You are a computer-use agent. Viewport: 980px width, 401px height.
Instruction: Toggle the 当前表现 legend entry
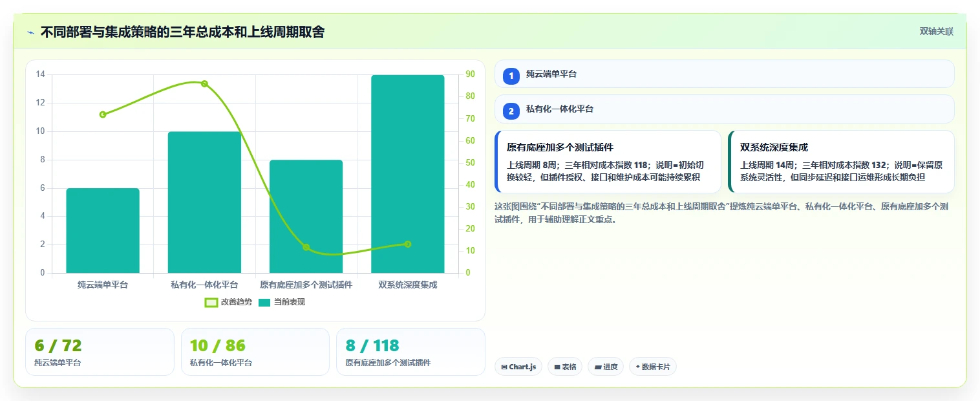tap(282, 302)
